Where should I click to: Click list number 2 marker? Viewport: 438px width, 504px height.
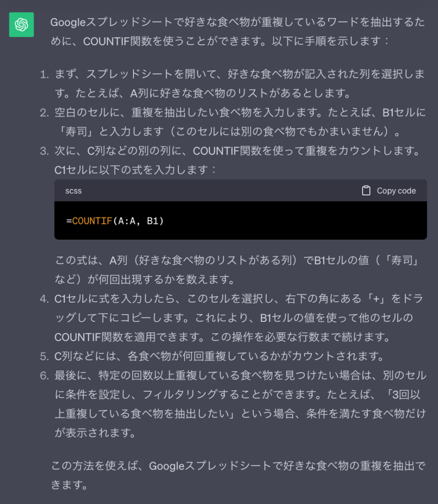coord(44,113)
